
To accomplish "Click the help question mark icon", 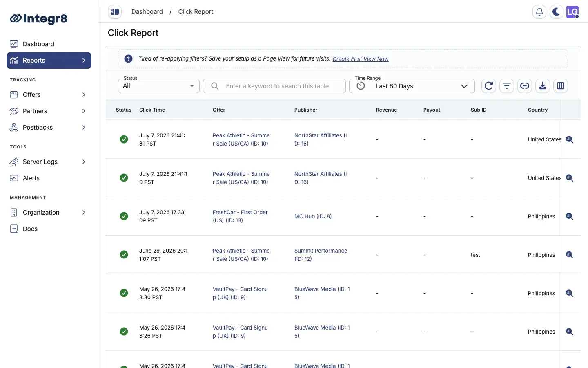I will tap(128, 59).
